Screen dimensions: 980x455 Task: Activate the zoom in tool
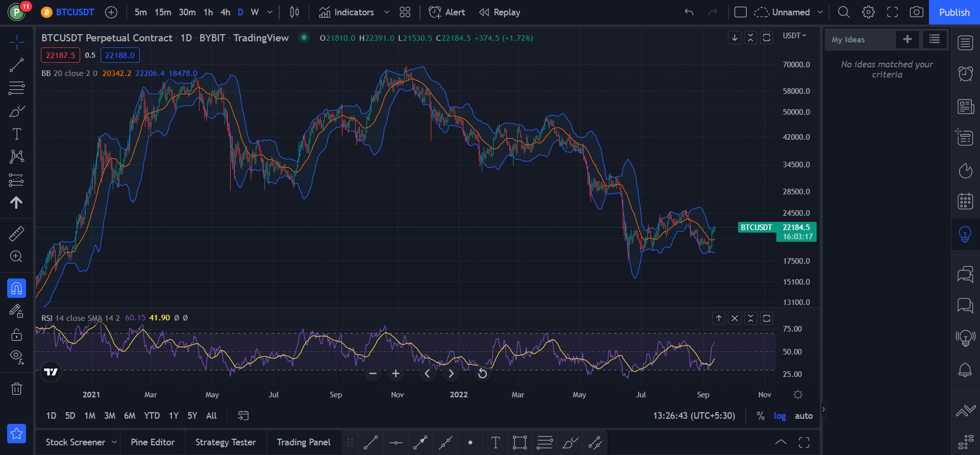(16, 257)
